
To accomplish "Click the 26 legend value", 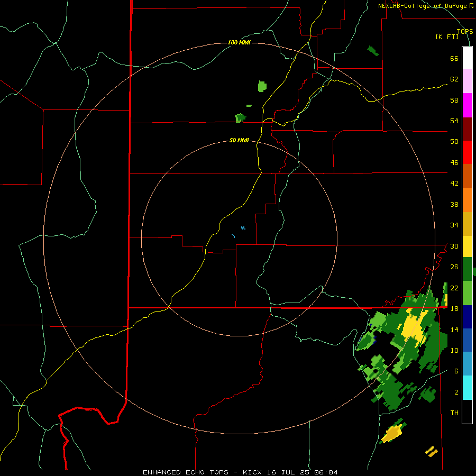I will (454, 267).
